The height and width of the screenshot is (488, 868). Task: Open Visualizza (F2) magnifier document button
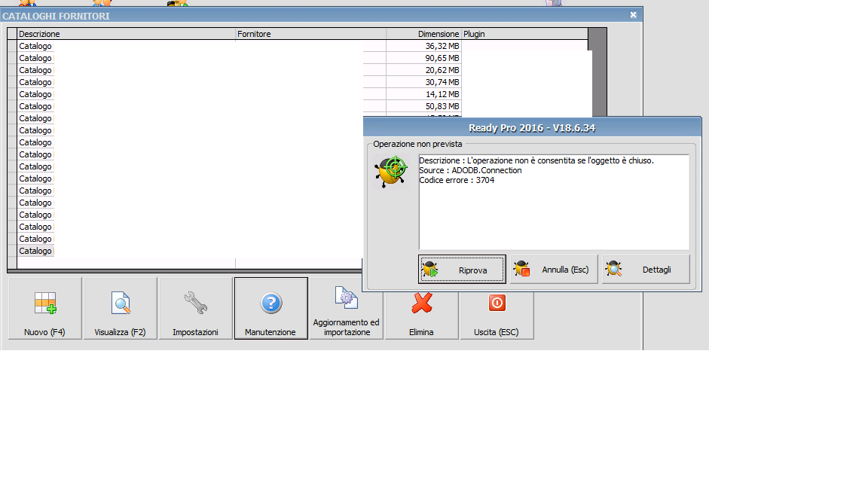point(120,308)
